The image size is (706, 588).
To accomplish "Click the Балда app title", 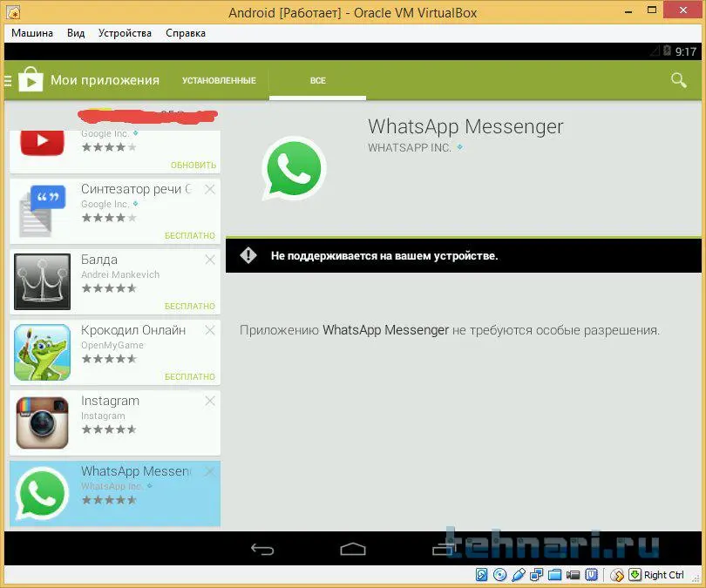I will (99, 260).
